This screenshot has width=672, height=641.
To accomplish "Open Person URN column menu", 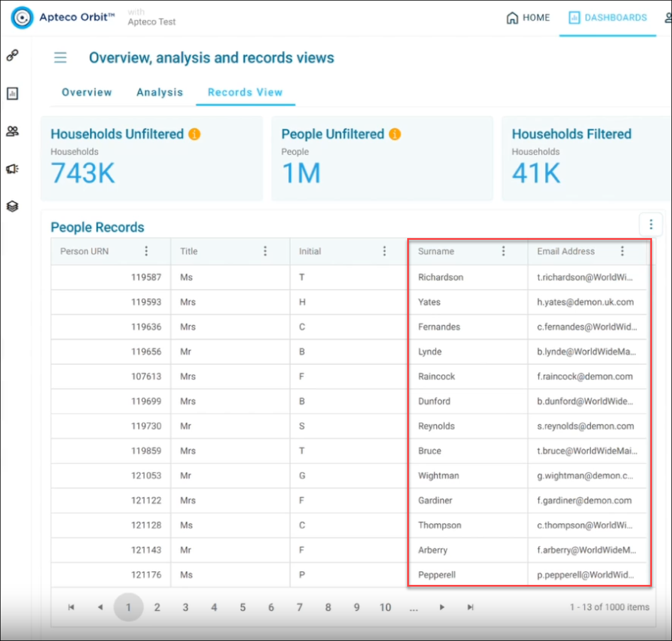I will 146,251.
